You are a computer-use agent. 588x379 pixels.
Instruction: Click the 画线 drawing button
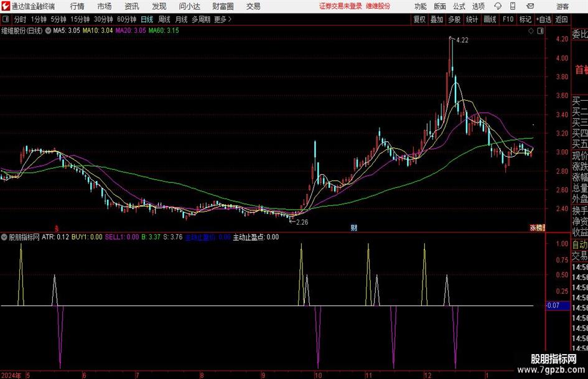(490, 19)
